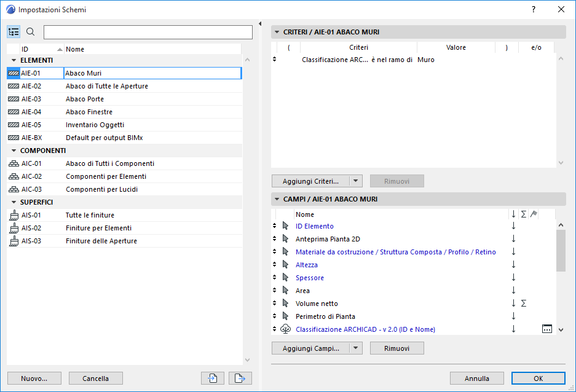The image size is (576, 392).
Task: Click the scheme search input field
Action: 148,32
